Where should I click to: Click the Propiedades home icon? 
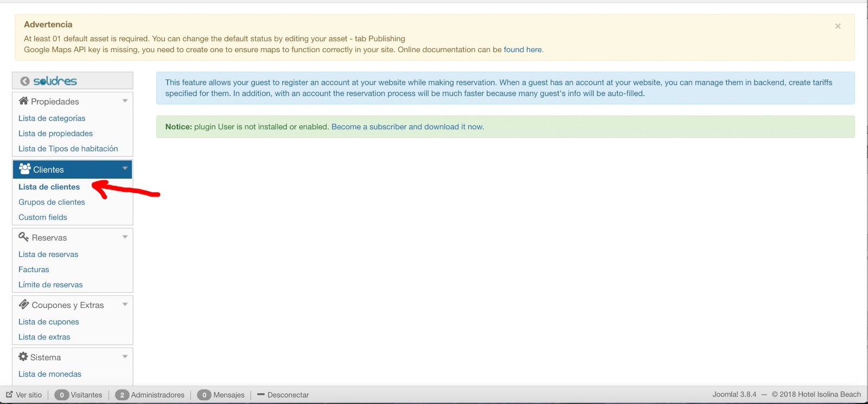coord(23,101)
